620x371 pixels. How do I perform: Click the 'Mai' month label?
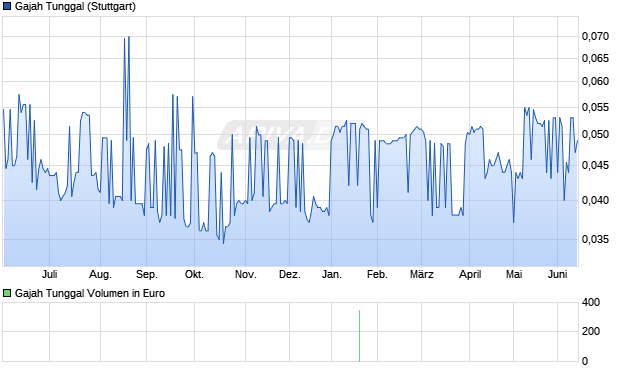click(x=514, y=274)
